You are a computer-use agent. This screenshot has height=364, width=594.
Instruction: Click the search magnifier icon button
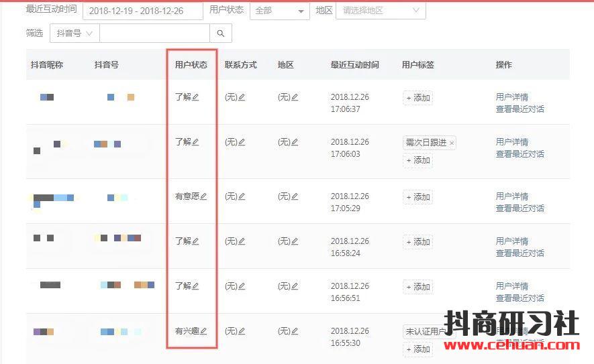click(x=221, y=33)
